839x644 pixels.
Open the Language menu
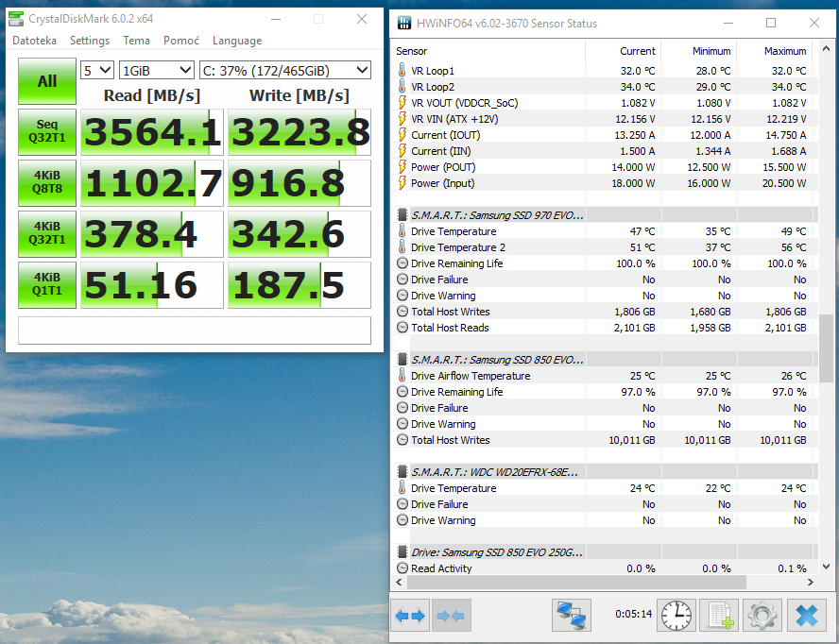pyautogui.click(x=237, y=41)
